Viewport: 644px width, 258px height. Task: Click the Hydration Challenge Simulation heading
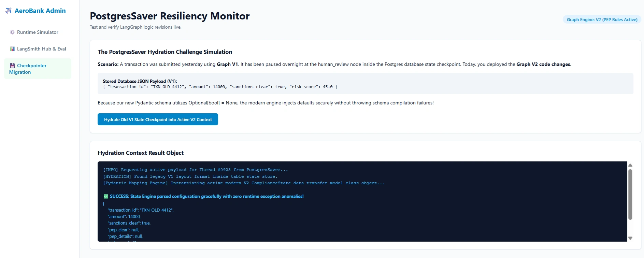coord(165,52)
